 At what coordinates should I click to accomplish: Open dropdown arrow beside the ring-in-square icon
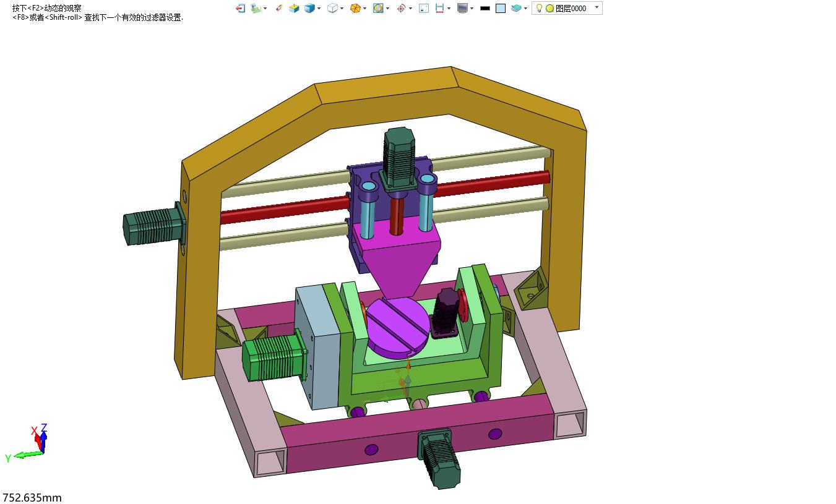[388, 9]
